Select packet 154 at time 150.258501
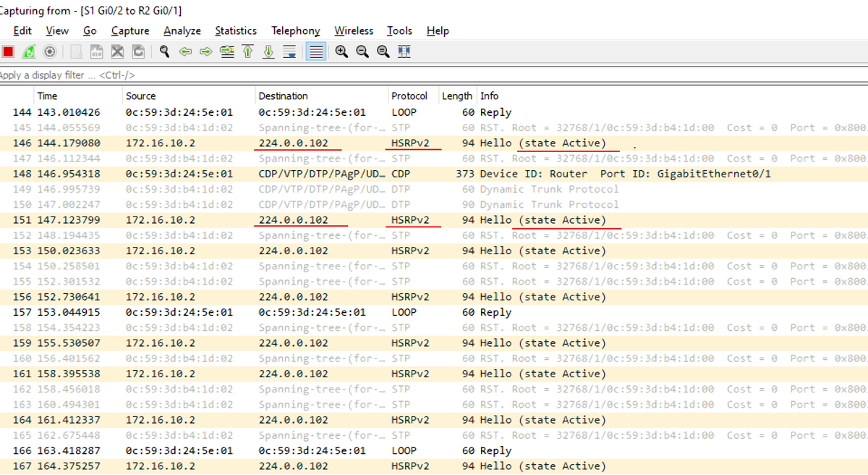Image resolution: width=868 pixels, height=475 pixels. [x=434, y=266]
